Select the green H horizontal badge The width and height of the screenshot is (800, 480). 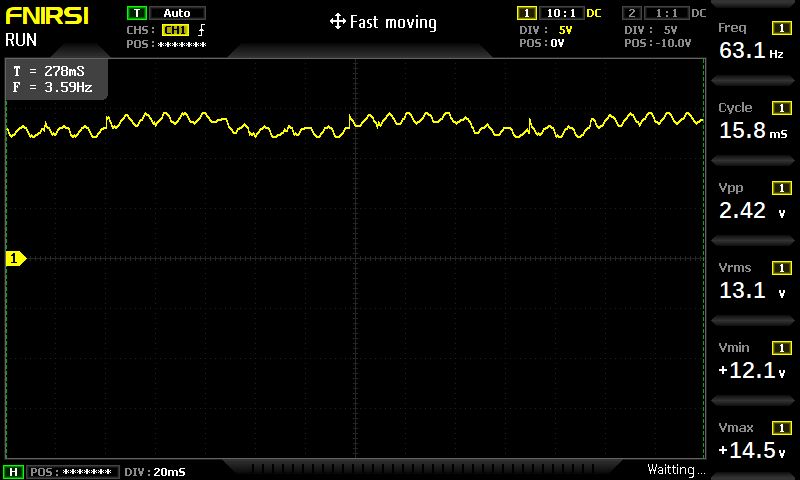pos(14,472)
